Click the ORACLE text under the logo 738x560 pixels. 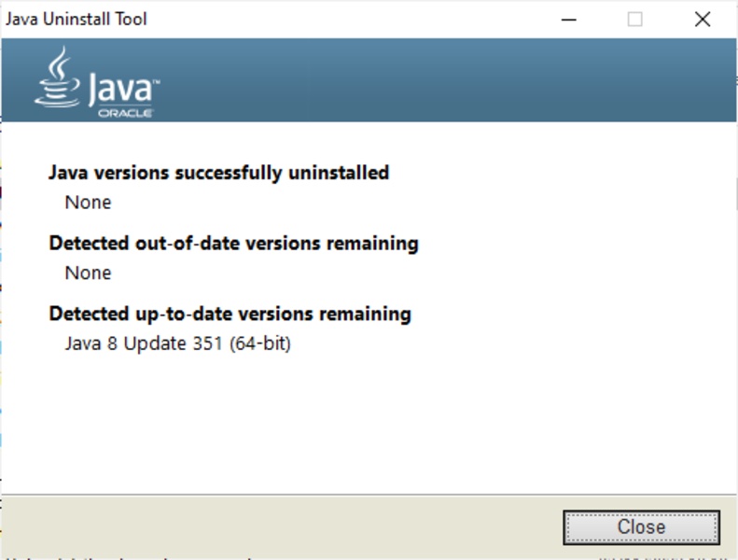tap(125, 113)
